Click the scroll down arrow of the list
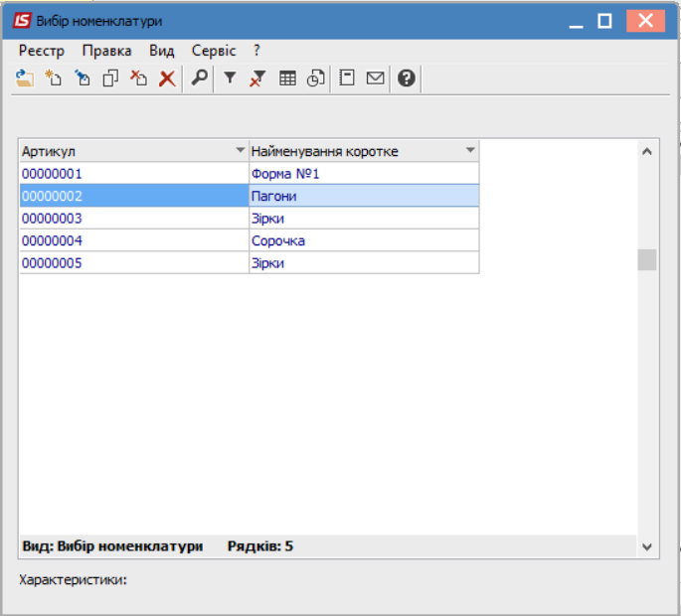 pos(646,547)
